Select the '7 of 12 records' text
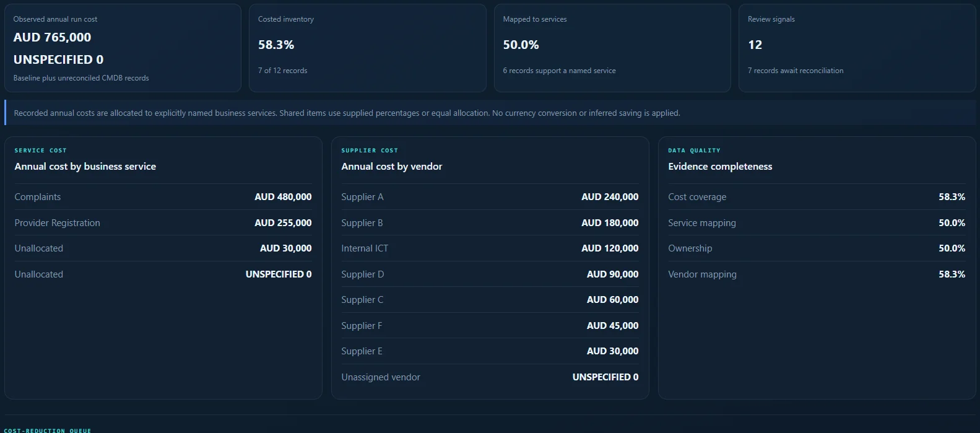Image resolution: width=980 pixels, height=433 pixels. coord(282,71)
